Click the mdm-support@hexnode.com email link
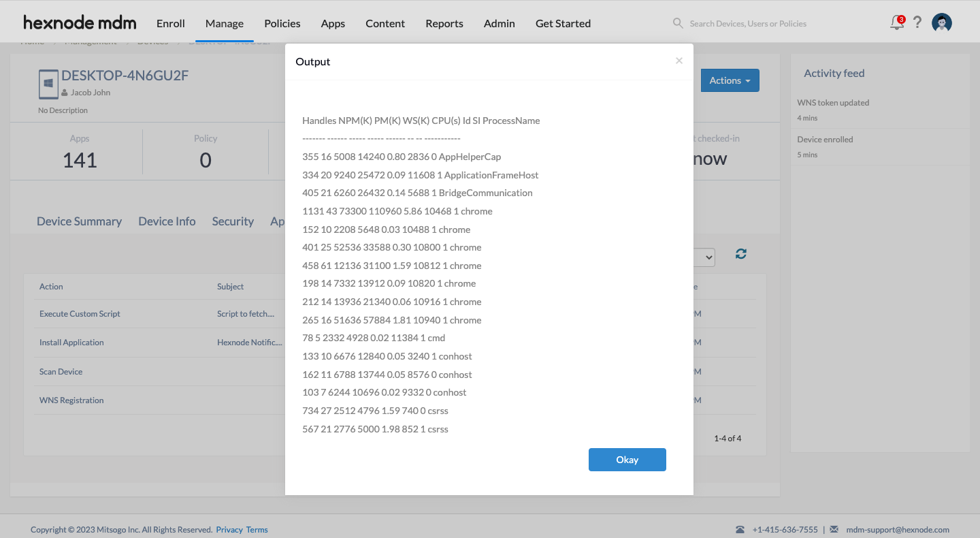 click(x=898, y=529)
